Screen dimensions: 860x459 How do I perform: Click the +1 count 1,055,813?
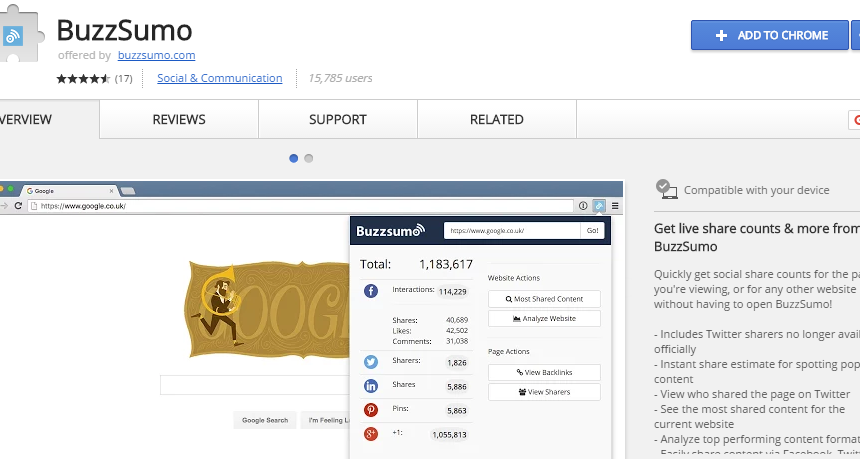(x=449, y=435)
